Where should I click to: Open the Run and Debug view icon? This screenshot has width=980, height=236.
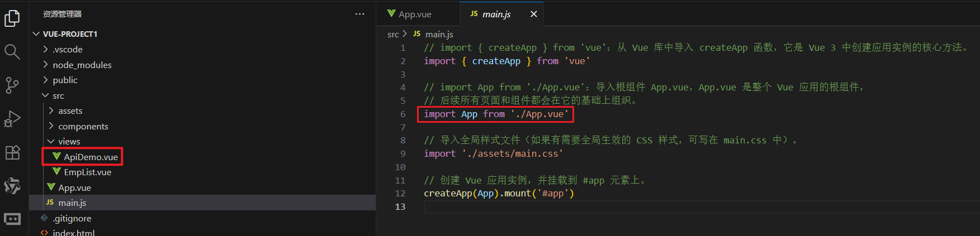(12, 119)
